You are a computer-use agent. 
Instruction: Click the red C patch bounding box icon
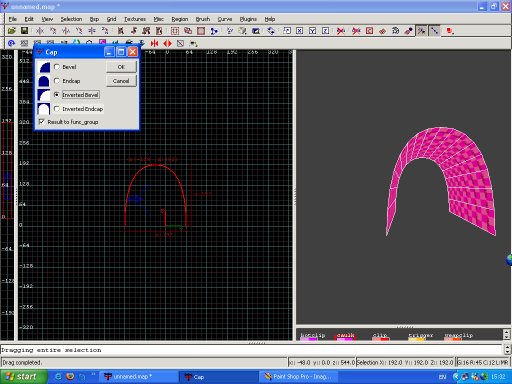(x=369, y=31)
